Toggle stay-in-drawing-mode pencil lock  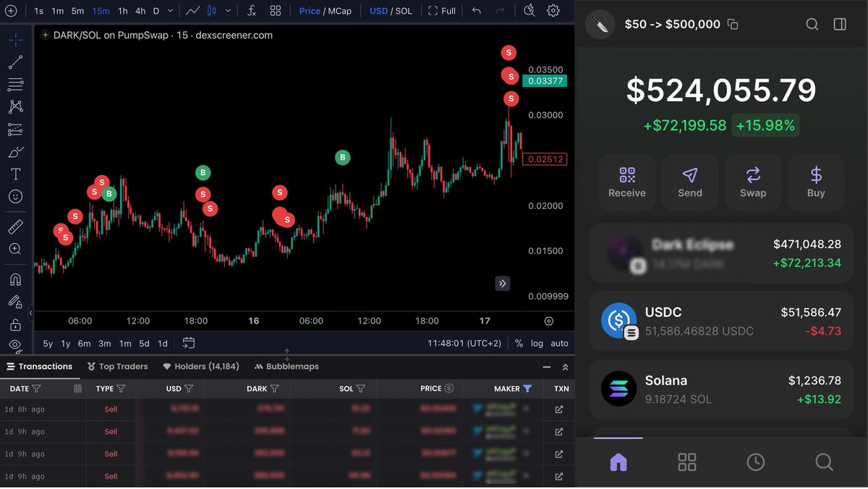pyautogui.click(x=15, y=302)
